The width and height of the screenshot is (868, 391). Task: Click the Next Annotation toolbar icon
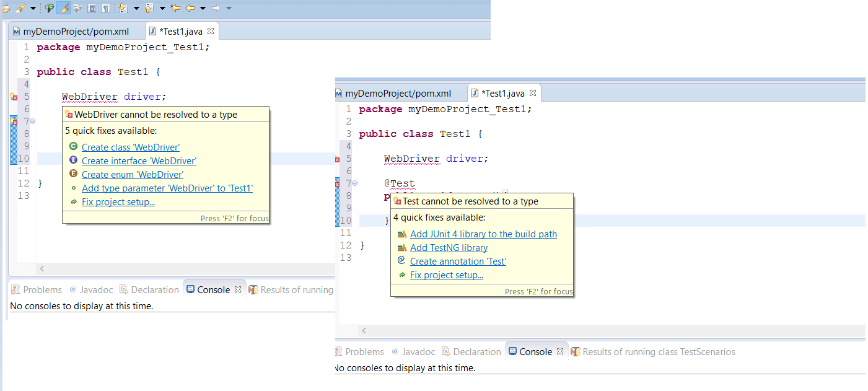[123, 8]
